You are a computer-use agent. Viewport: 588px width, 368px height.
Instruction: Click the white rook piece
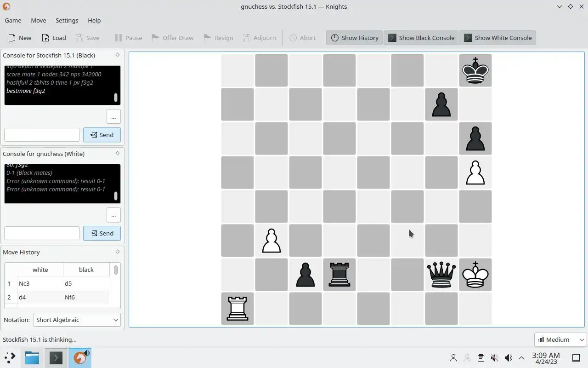tap(237, 309)
